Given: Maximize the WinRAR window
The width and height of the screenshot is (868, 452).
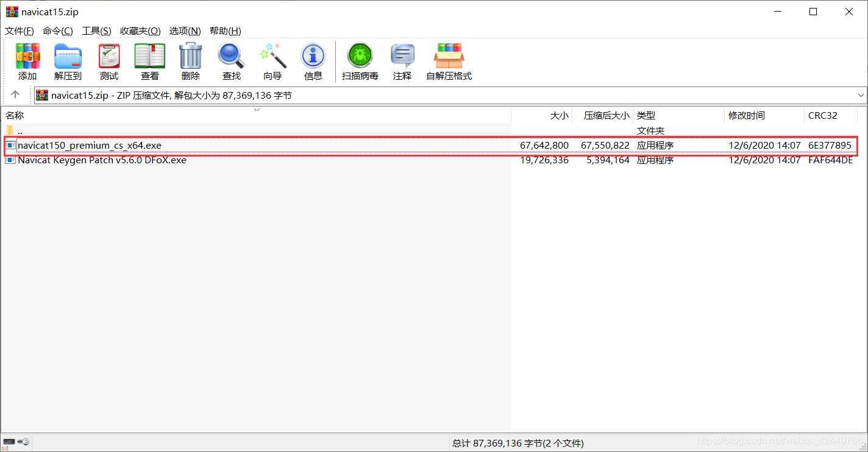Looking at the screenshot, I should click(813, 12).
